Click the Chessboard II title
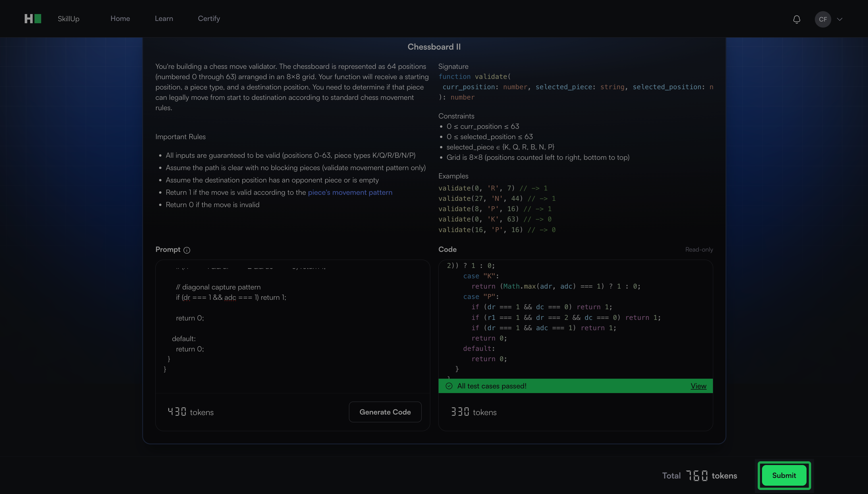 (434, 47)
